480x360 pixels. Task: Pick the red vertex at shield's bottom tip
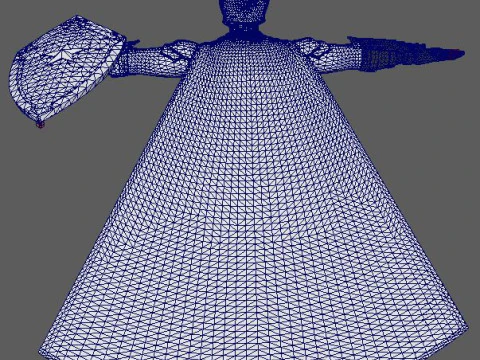coord(40,125)
